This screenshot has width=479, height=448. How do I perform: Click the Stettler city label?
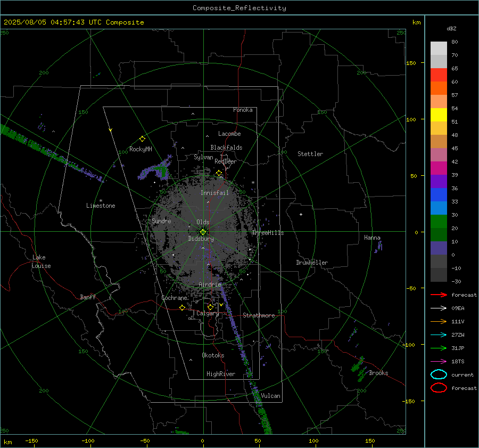[310, 154]
